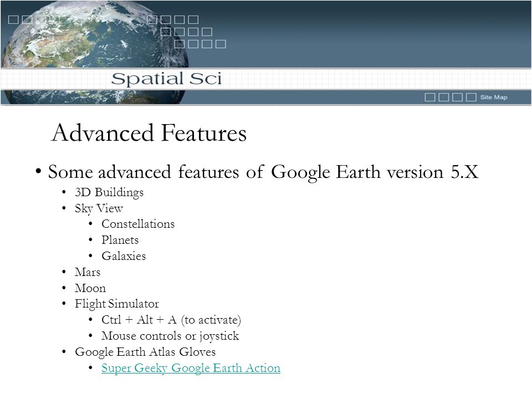Click the Spatial Sci banner title
Viewport: 532px width, 399px height.
166,79
